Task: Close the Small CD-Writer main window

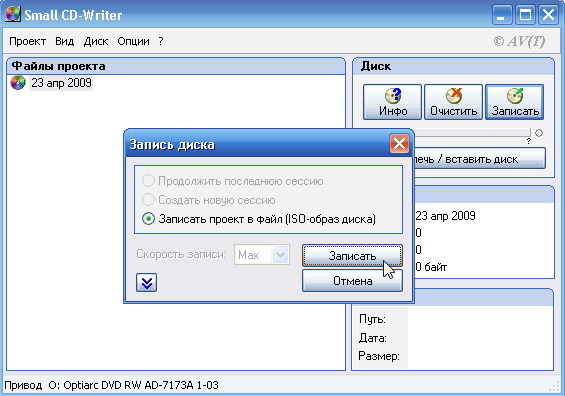Action: (x=548, y=15)
